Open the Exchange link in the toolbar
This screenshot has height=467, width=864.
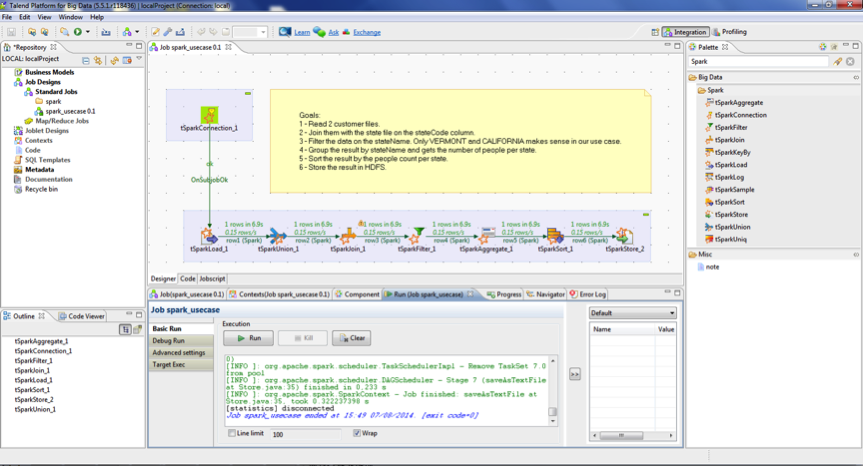[x=366, y=32]
